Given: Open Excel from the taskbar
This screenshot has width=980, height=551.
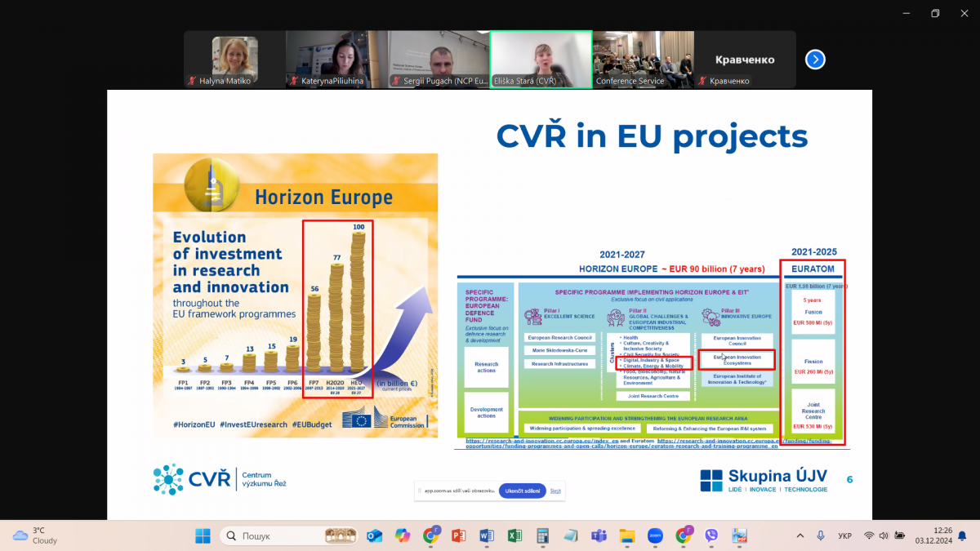Looking at the screenshot, I should [514, 536].
